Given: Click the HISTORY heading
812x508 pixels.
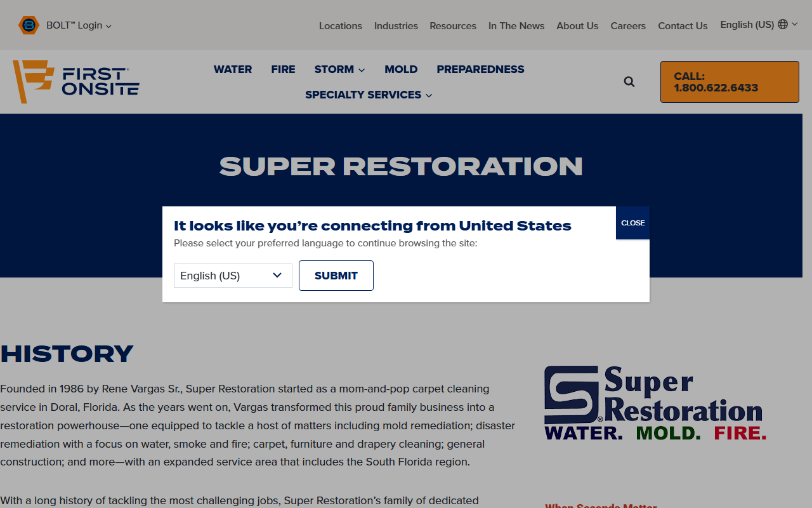Looking at the screenshot, I should tap(67, 354).
